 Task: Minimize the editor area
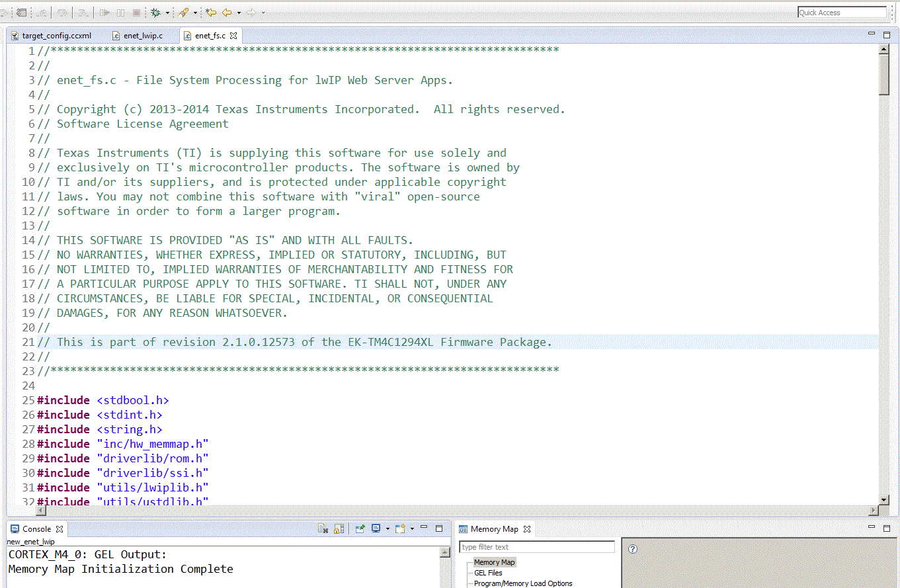[x=871, y=34]
